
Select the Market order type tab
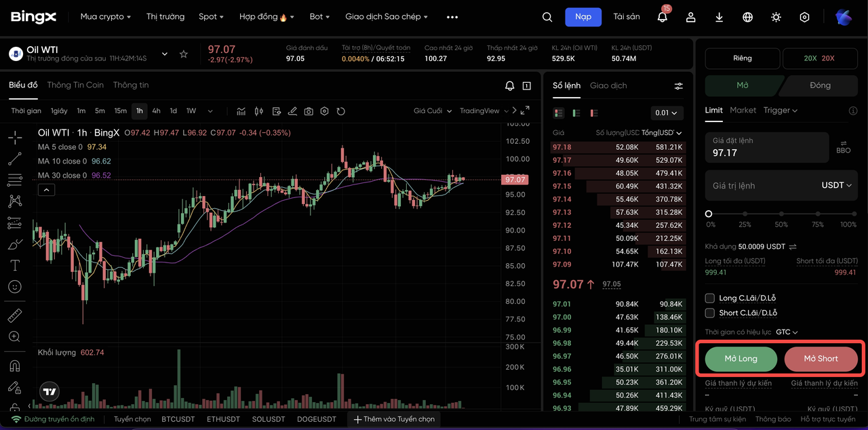pos(743,110)
